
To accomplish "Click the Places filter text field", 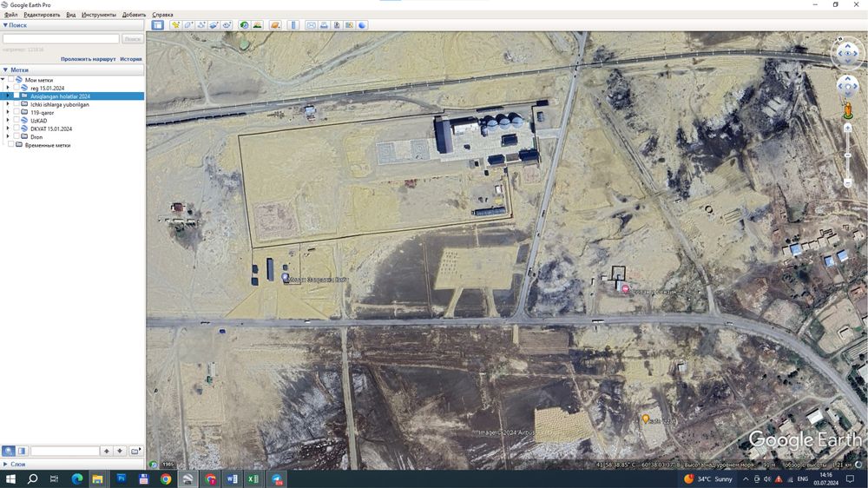I will 65,451.
